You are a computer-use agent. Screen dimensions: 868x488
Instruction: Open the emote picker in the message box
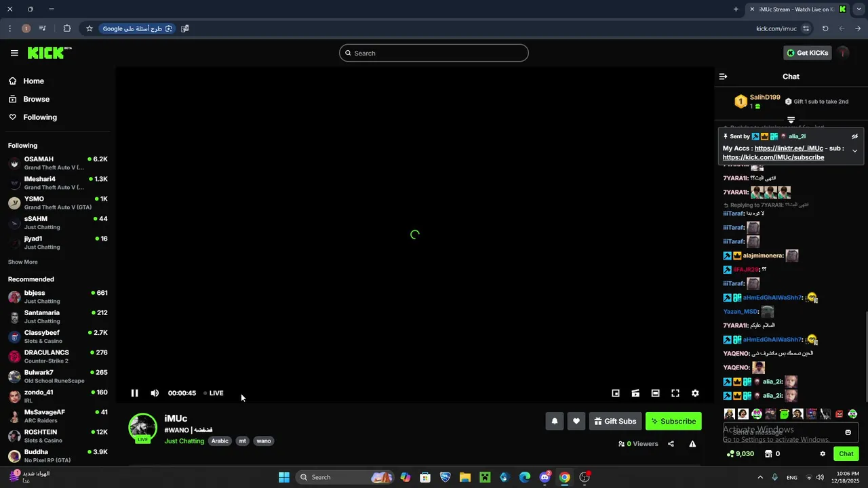point(848,432)
